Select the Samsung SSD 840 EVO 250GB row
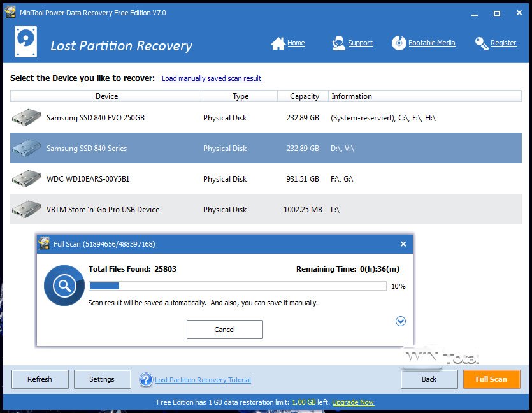Screen dimensions: 532x413 coord(266,117)
